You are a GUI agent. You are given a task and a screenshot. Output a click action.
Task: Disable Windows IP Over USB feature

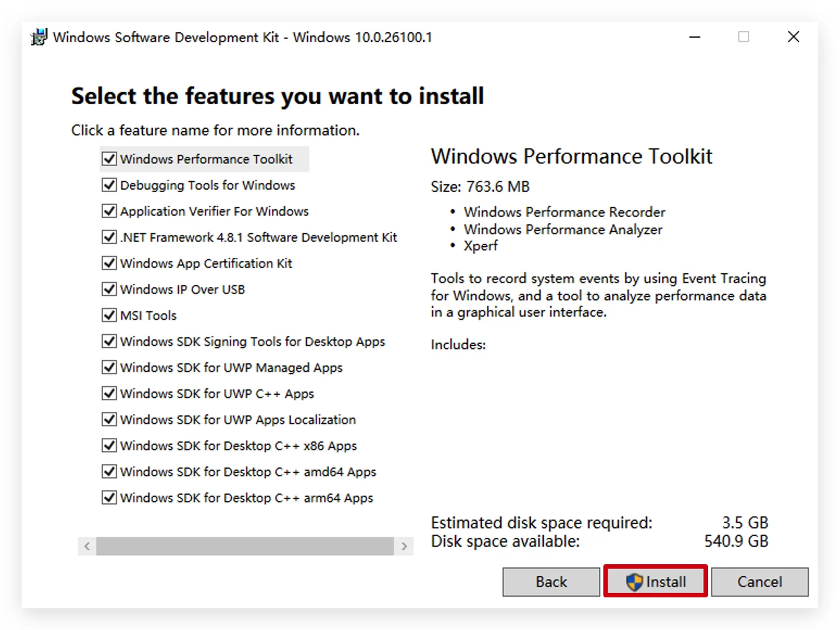[x=109, y=289]
